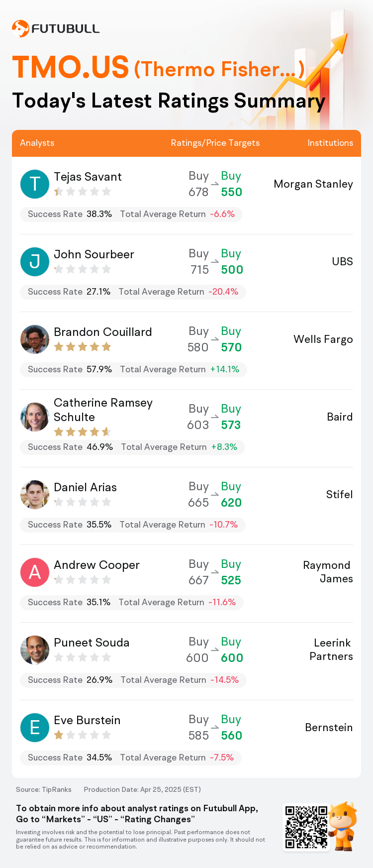Click the Futubull logo icon
The width and height of the screenshot is (373, 868).
pos(20,28)
